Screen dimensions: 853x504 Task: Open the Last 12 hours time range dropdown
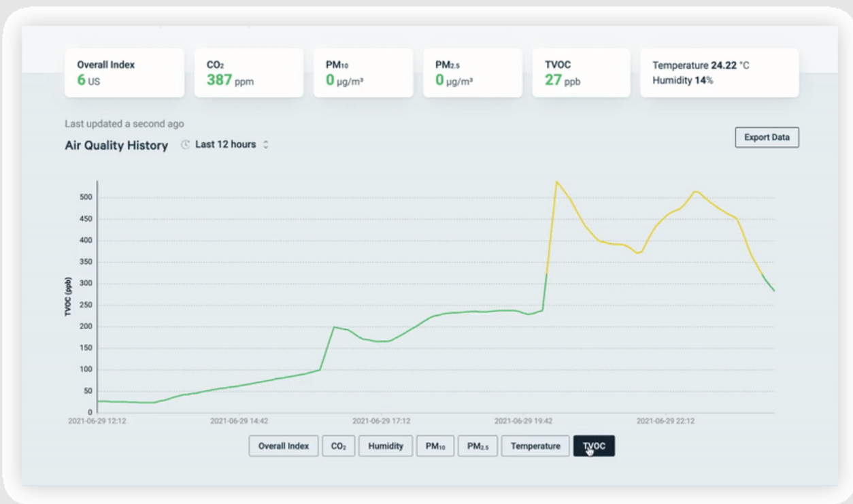[x=225, y=145]
